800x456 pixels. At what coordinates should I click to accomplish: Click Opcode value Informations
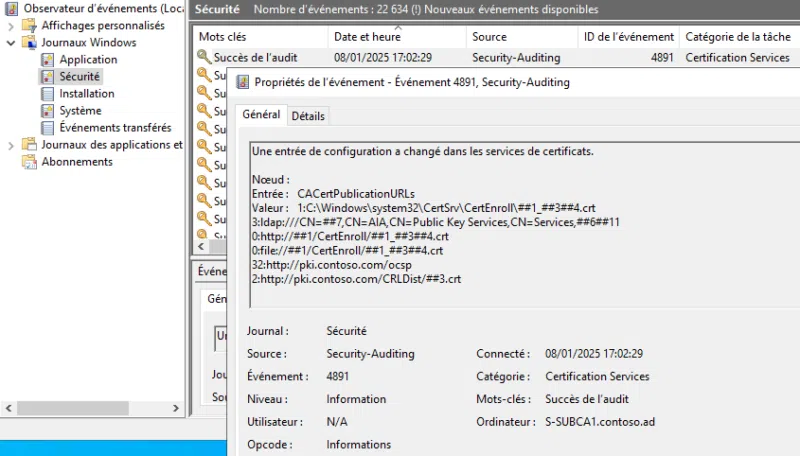[x=359, y=444]
